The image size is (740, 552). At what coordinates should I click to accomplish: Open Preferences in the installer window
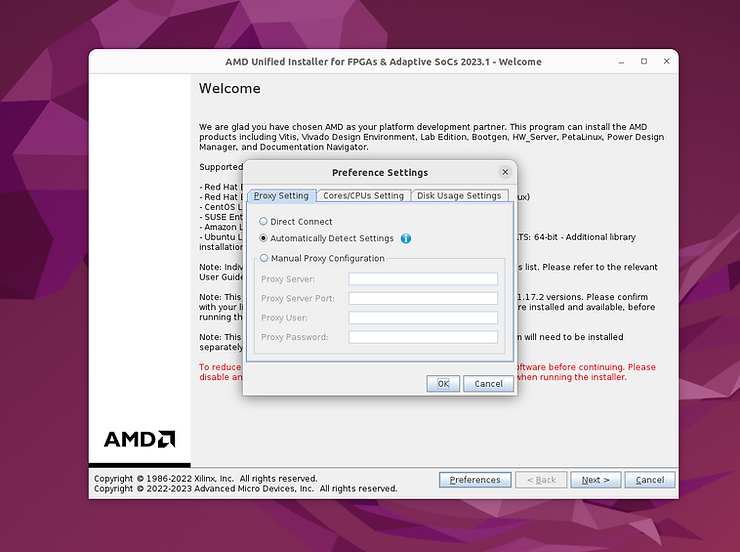[x=475, y=480]
